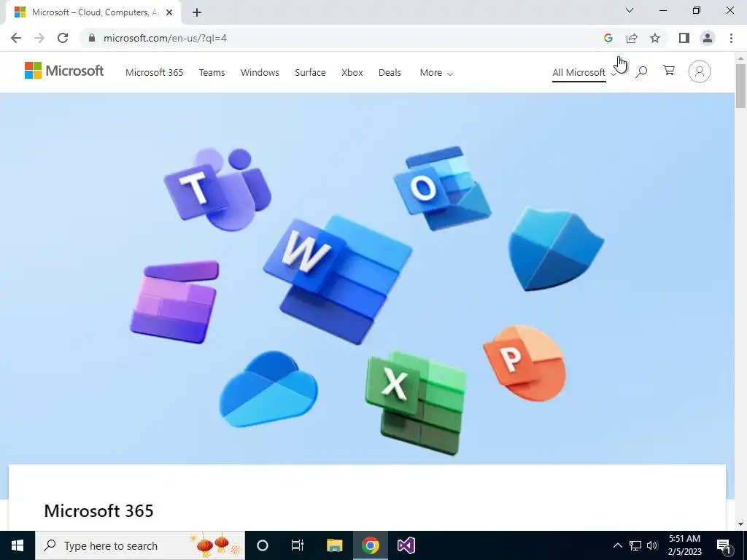
Task: Open the Surface navigation link
Action: [x=310, y=73]
